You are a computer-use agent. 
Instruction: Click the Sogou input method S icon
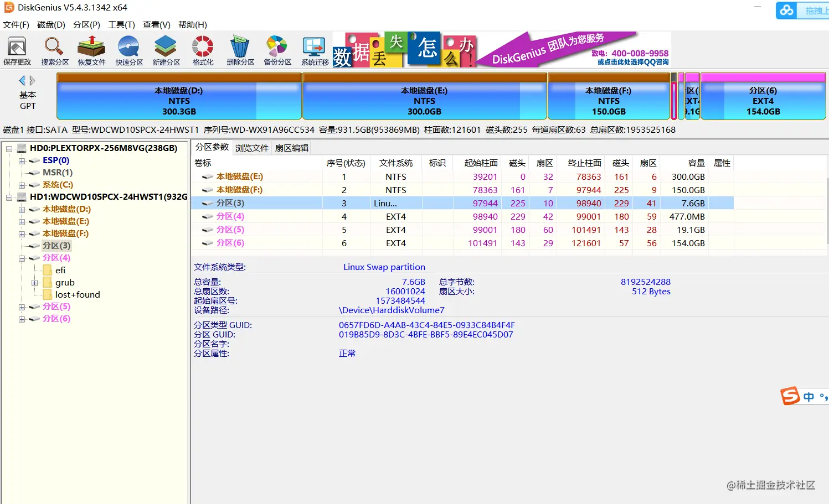790,396
